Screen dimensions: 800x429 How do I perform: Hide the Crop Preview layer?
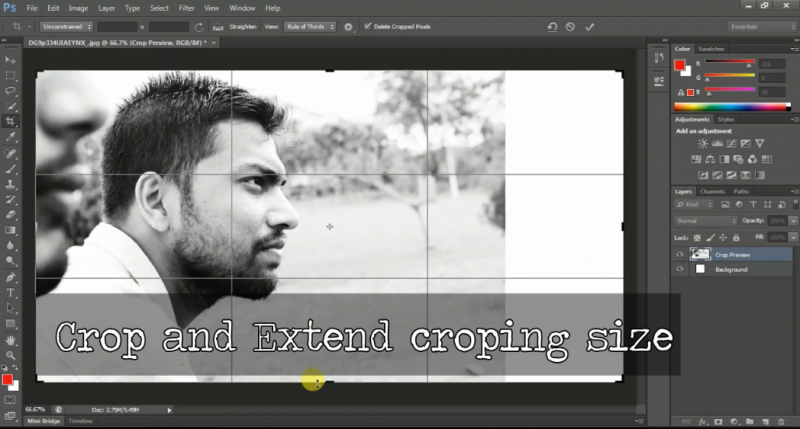[x=680, y=255]
